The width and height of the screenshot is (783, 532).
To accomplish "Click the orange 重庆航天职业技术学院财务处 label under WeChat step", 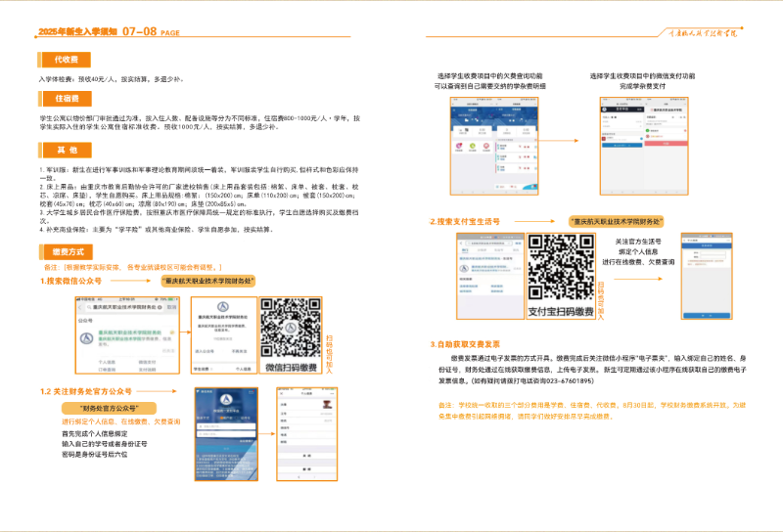I will tap(207, 281).
